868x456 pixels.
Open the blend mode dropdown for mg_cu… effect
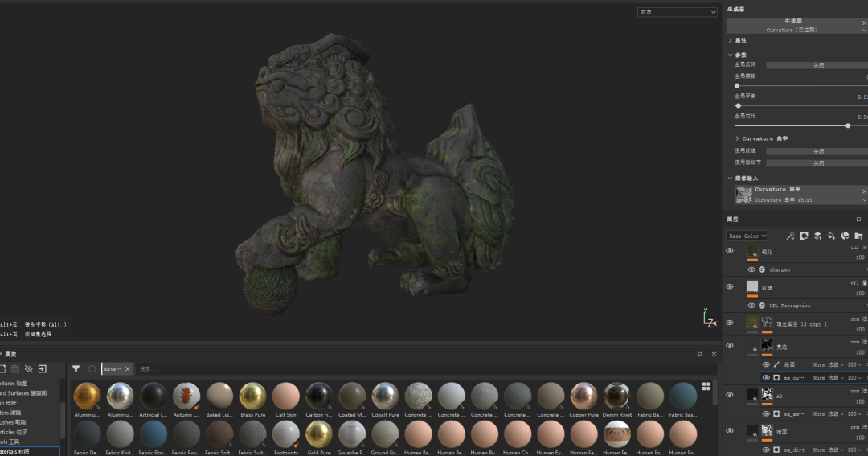click(x=828, y=378)
